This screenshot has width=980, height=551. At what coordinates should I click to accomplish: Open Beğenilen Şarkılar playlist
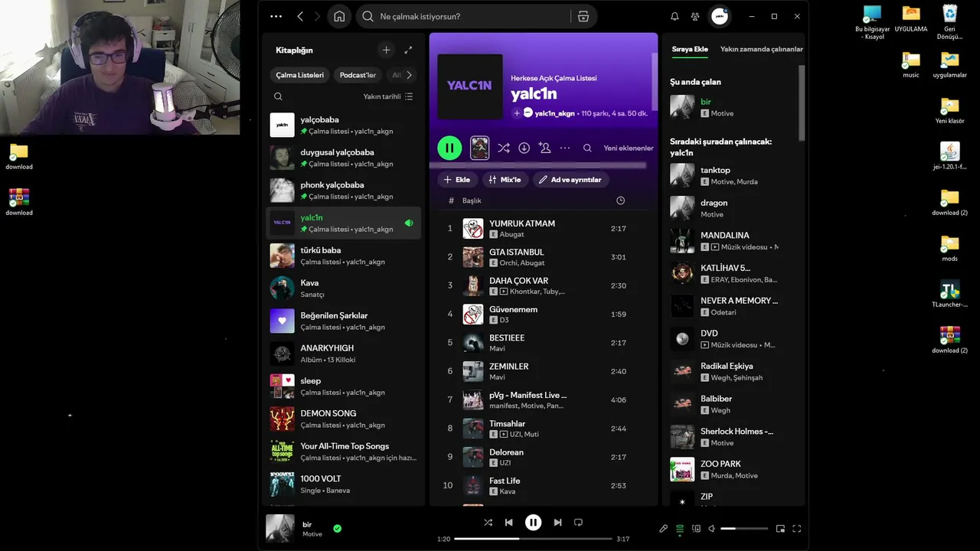(x=343, y=321)
